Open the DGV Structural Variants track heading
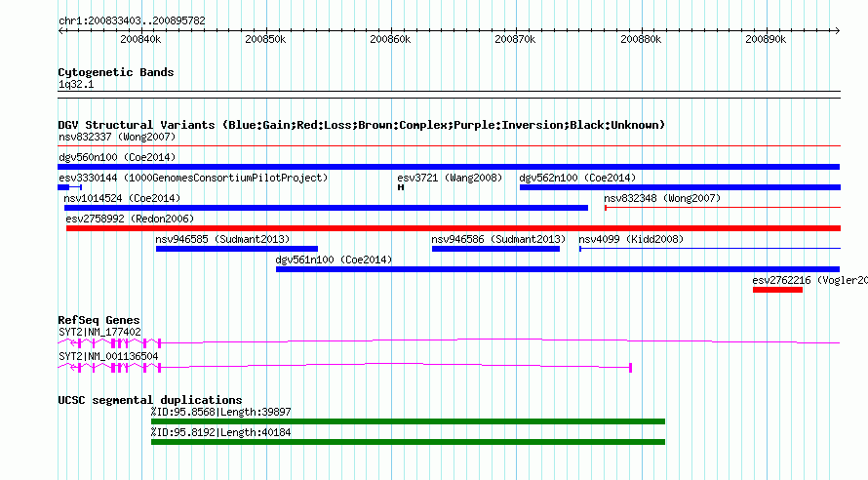 [x=361, y=125]
